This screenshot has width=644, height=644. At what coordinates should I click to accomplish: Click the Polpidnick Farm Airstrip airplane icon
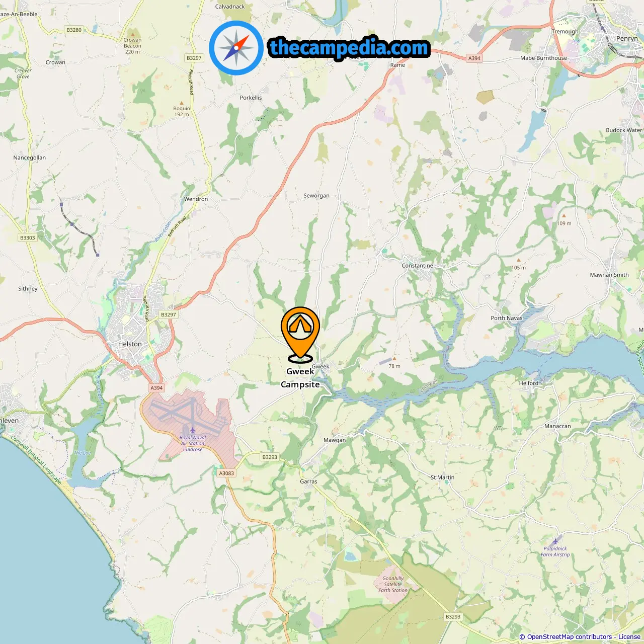tap(555, 541)
